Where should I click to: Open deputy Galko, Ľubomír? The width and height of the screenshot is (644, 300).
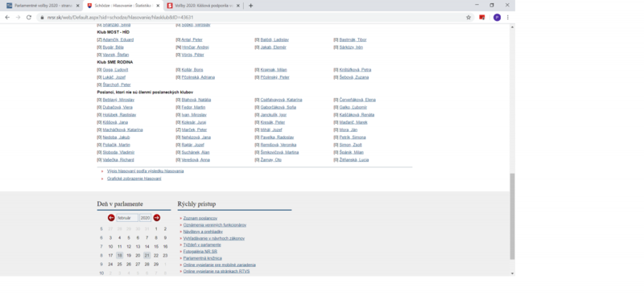point(353,107)
